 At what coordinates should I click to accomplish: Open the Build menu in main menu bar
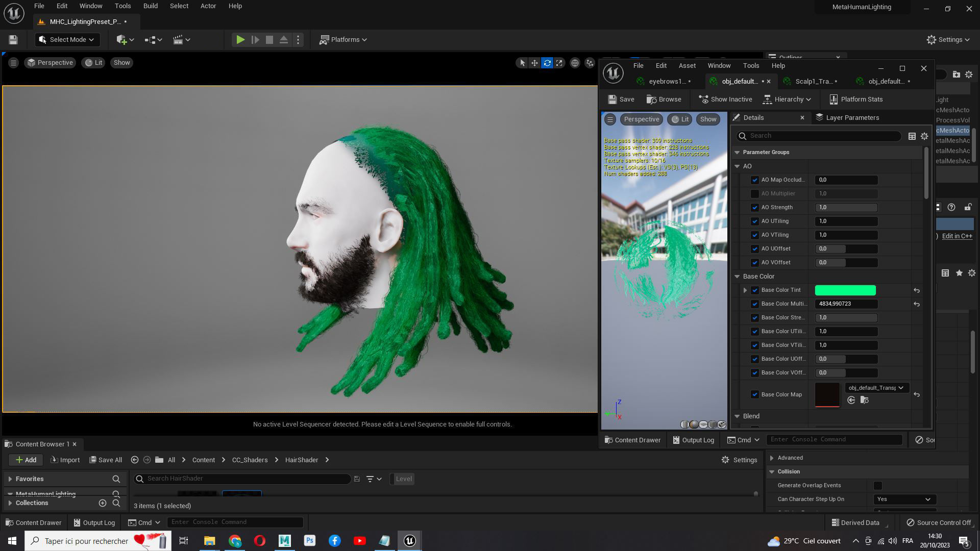tap(151, 6)
